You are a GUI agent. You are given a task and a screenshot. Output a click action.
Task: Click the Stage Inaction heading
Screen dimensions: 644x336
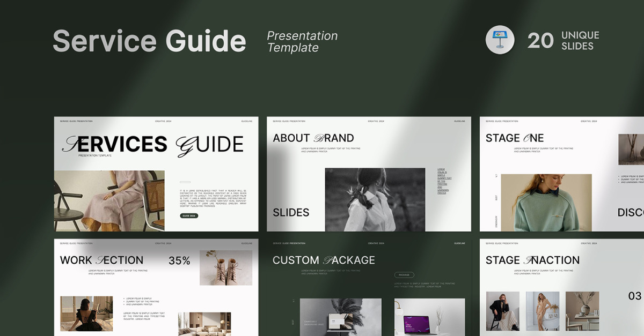532,260
